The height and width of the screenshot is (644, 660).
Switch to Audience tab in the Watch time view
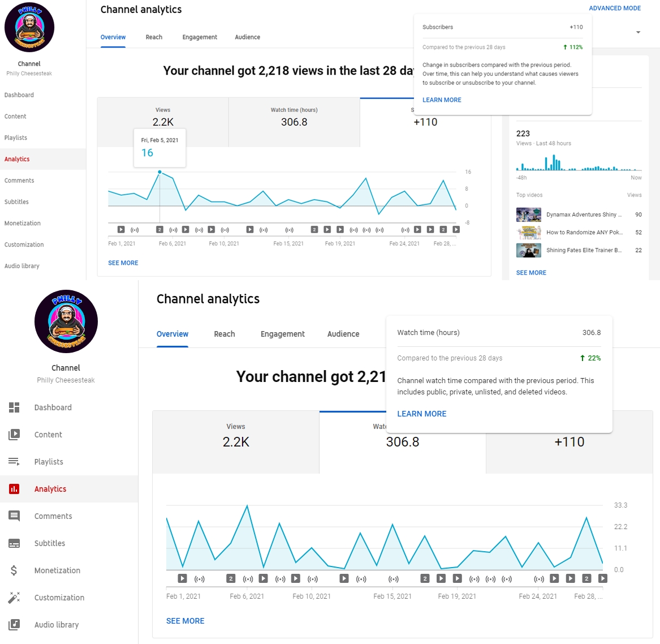tap(343, 334)
